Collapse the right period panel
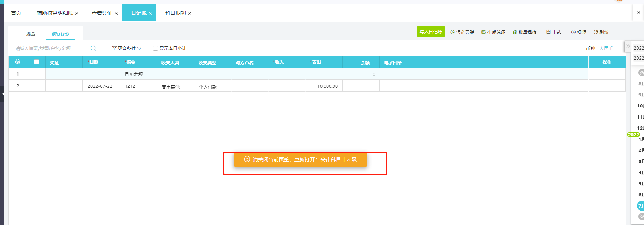This screenshot has height=225, width=644. [x=628, y=46]
